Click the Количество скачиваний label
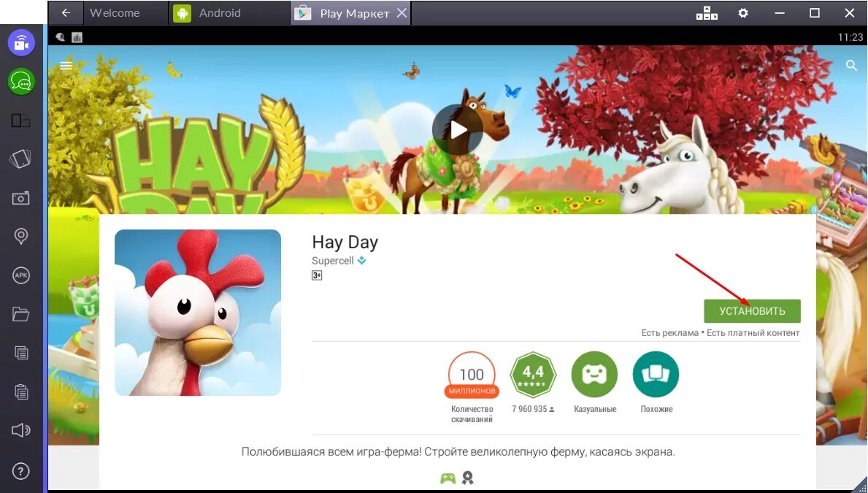The image size is (868, 493). coord(472,414)
